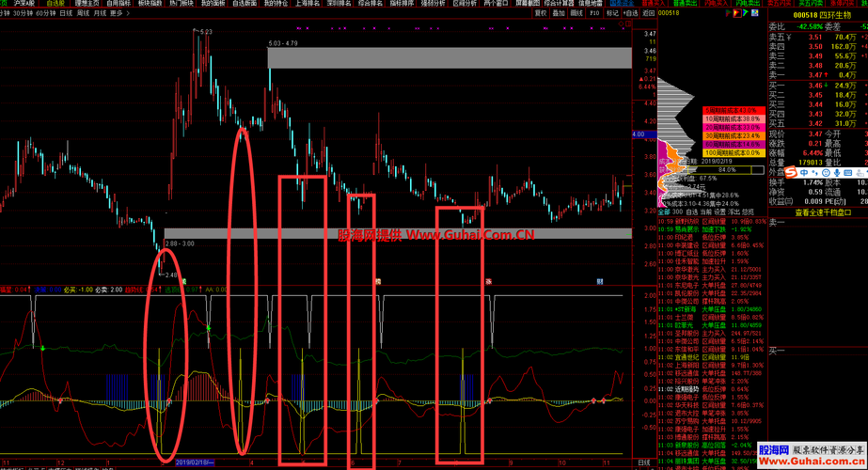The width and height of the screenshot is (868, 470).
Task: Open Sogou soft keyboard icon
Action: click(847, 173)
